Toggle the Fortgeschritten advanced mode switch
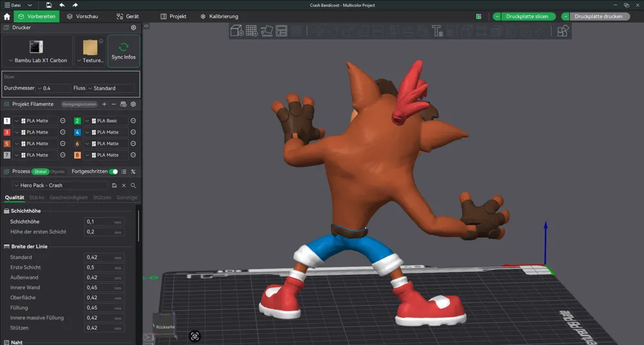This screenshot has height=345, width=644. click(113, 172)
